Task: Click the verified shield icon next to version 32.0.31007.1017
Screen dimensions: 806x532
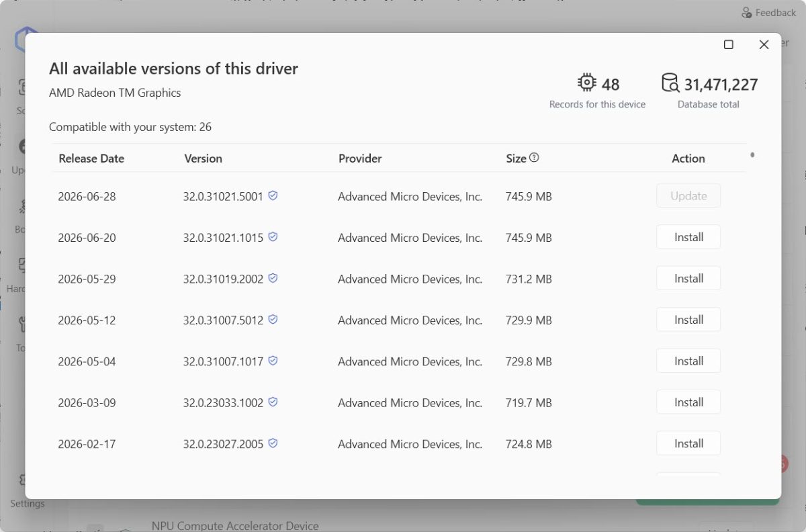Action: point(273,361)
